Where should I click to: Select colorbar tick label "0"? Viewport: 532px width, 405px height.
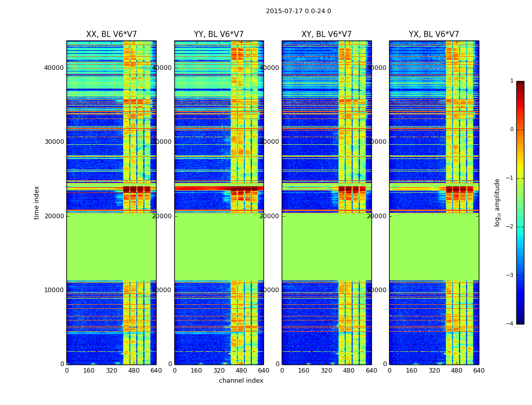(511, 130)
